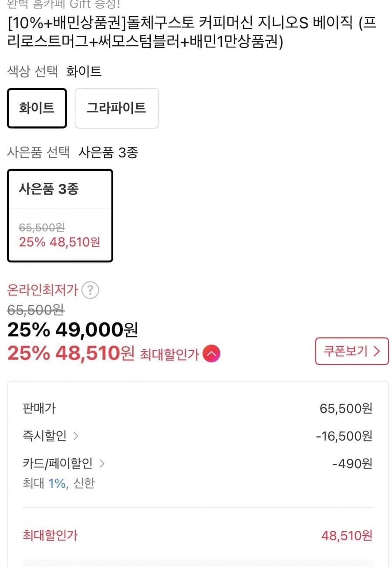Image resolution: width=392 pixels, height=567 pixels.
Task: Open the 쿠폰보기 coupon button
Action: click(351, 351)
